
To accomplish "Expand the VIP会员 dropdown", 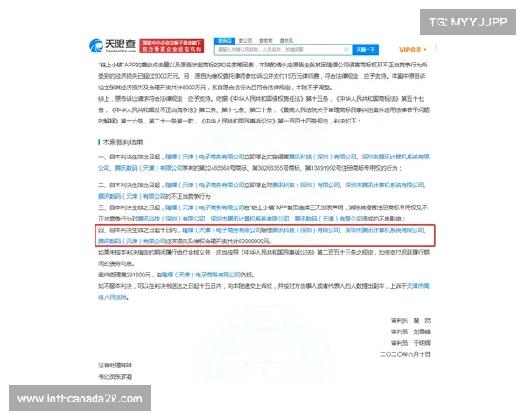I will [x=412, y=50].
